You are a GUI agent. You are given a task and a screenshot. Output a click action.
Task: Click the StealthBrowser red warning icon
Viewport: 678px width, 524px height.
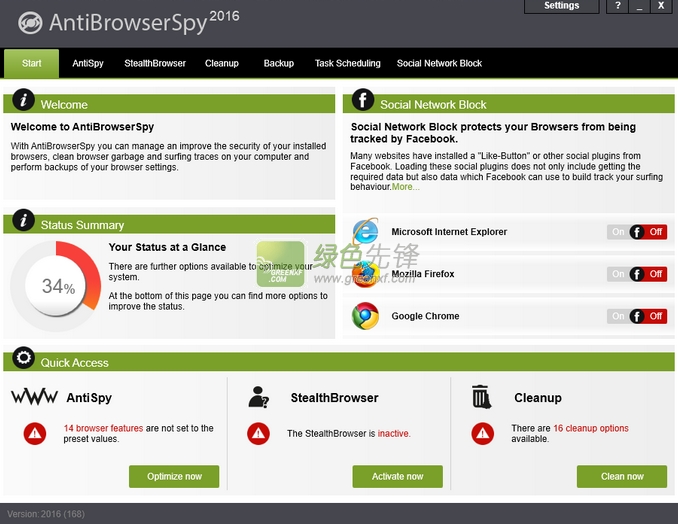[259, 433]
